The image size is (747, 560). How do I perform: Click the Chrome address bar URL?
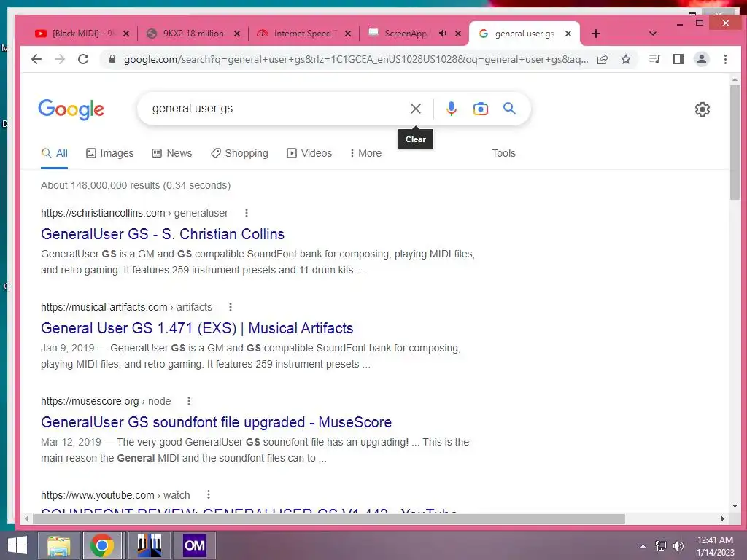(x=356, y=60)
